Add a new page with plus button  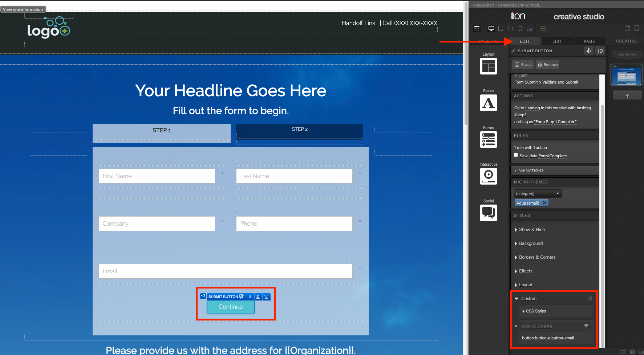click(x=627, y=96)
